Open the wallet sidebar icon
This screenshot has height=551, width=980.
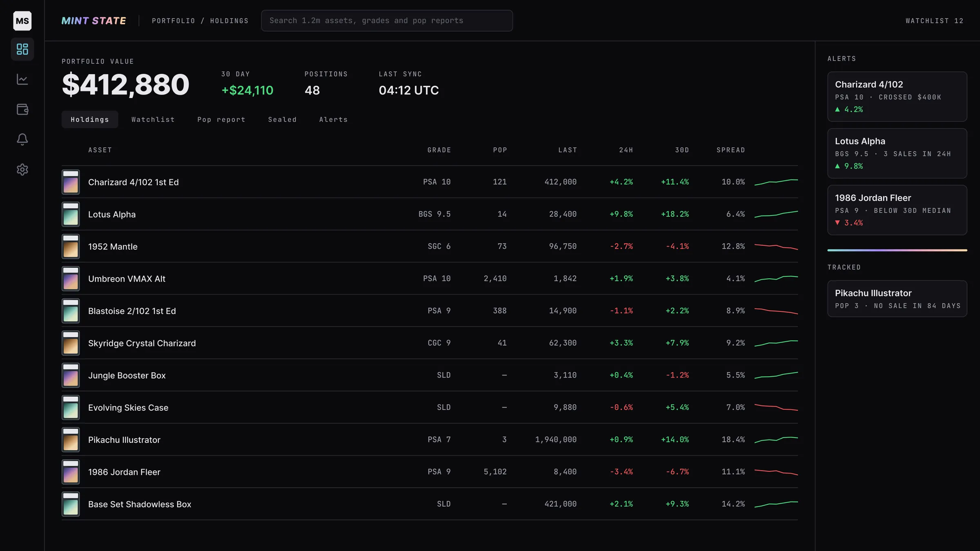point(22,109)
